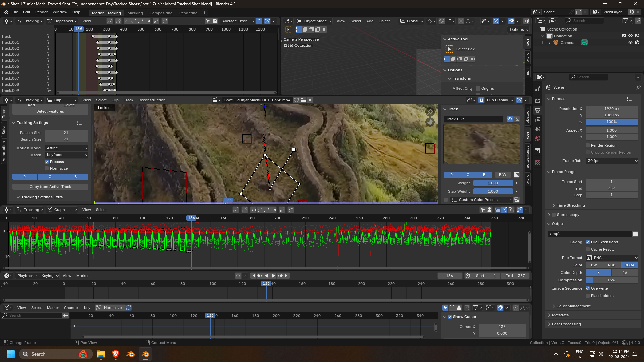Open the clip file folder icon
This screenshot has width=644, height=362.
tap(303, 100)
